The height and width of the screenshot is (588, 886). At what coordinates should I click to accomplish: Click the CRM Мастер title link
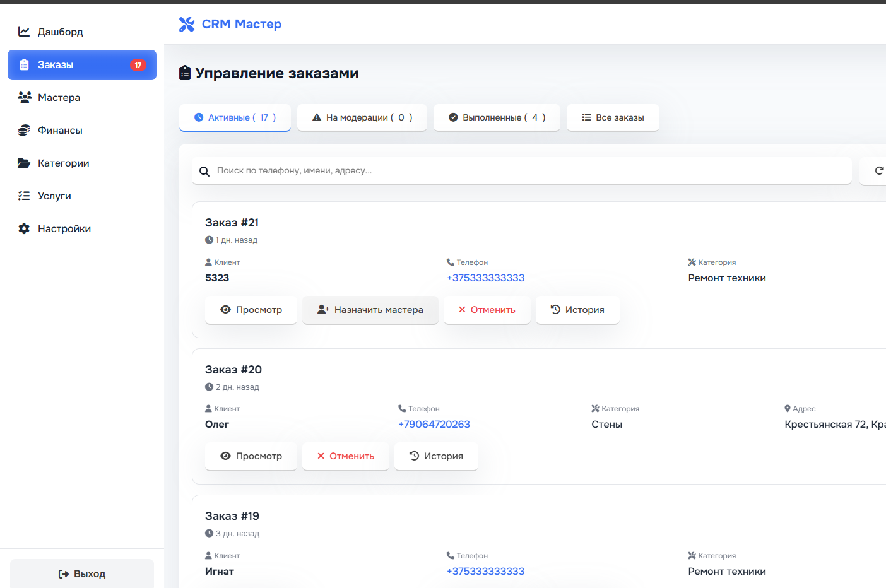[x=242, y=24]
